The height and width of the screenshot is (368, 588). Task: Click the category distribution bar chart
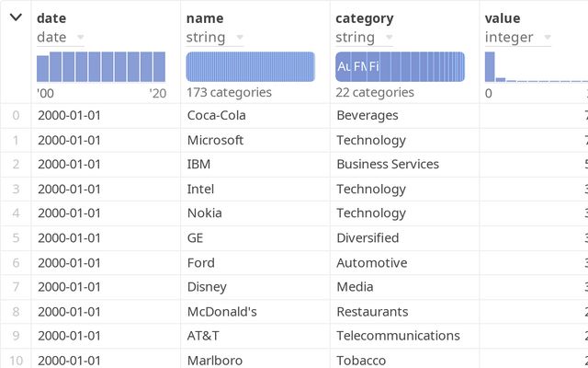coord(401,66)
